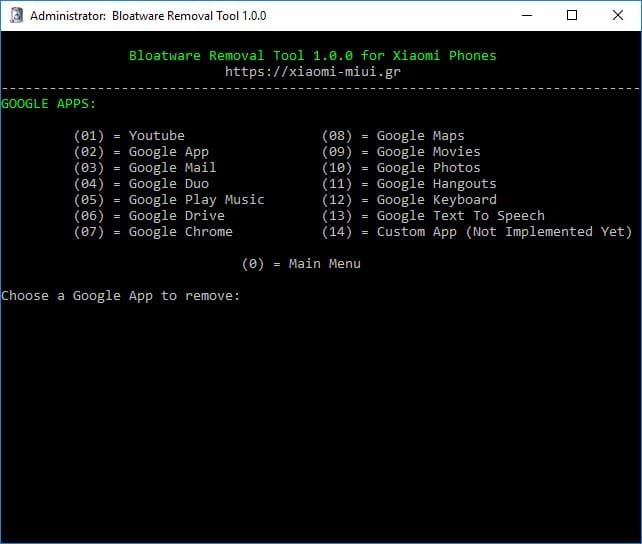Click the (12) Google Keyboard entry
The height and width of the screenshot is (544, 642).
point(409,200)
